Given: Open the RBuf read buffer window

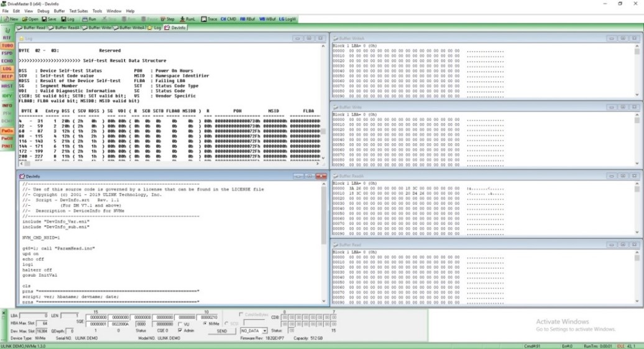Looking at the screenshot, I should (x=247, y=19).
